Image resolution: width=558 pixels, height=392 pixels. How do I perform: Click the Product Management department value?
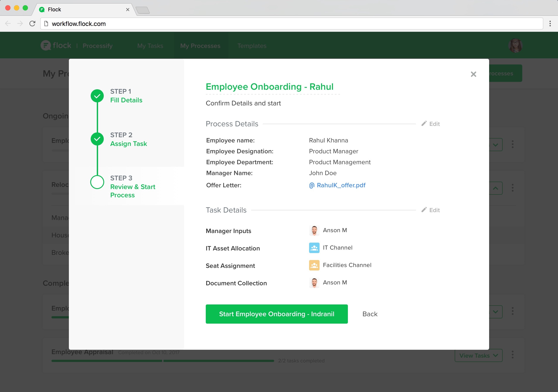(x=340, y=162)
